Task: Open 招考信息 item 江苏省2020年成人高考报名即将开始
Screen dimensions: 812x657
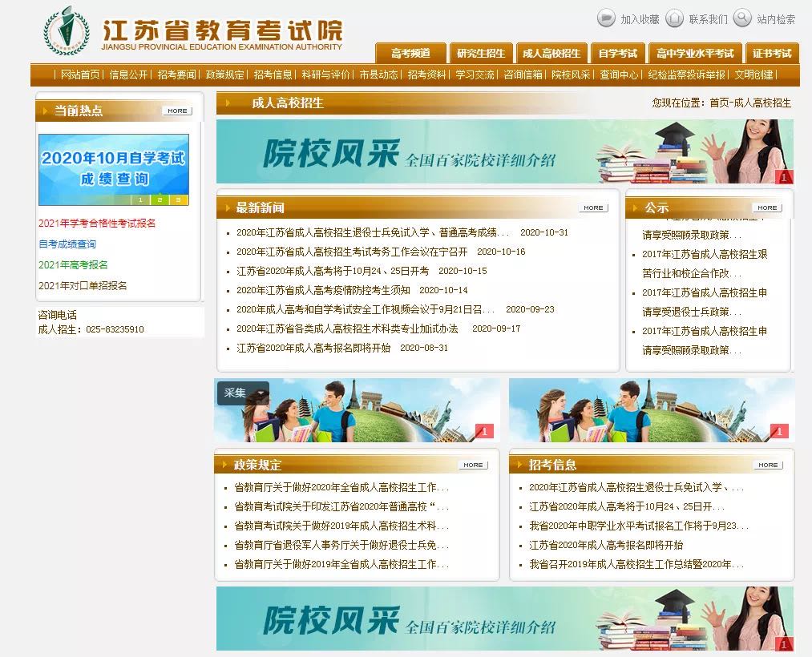Action: point(606,545)
